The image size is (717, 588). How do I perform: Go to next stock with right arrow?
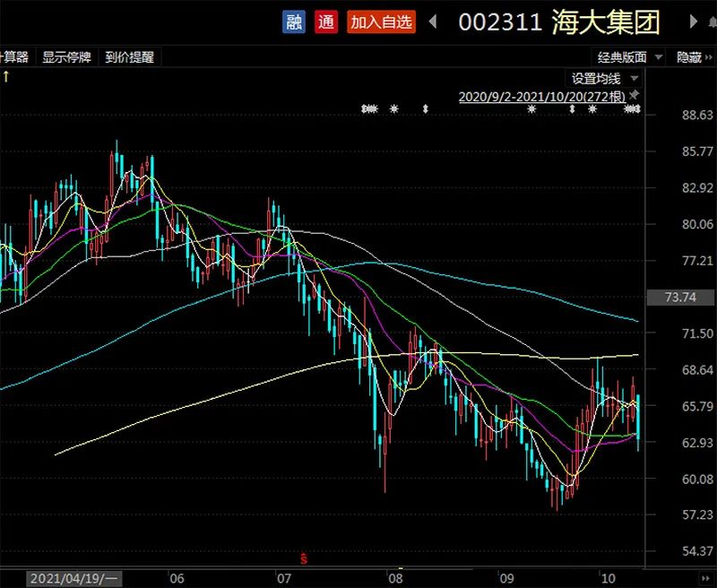point(692,22)
